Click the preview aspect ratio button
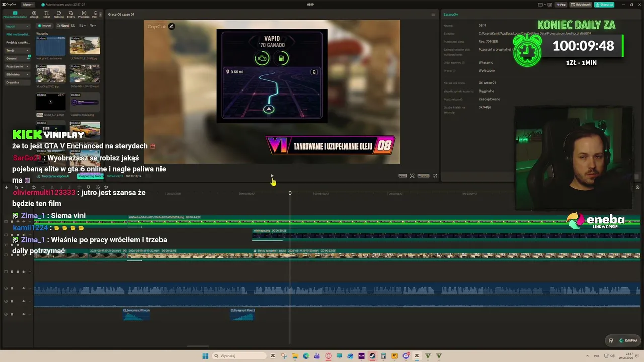This screenshot has height=362, width=644. [x=423, y=176]
